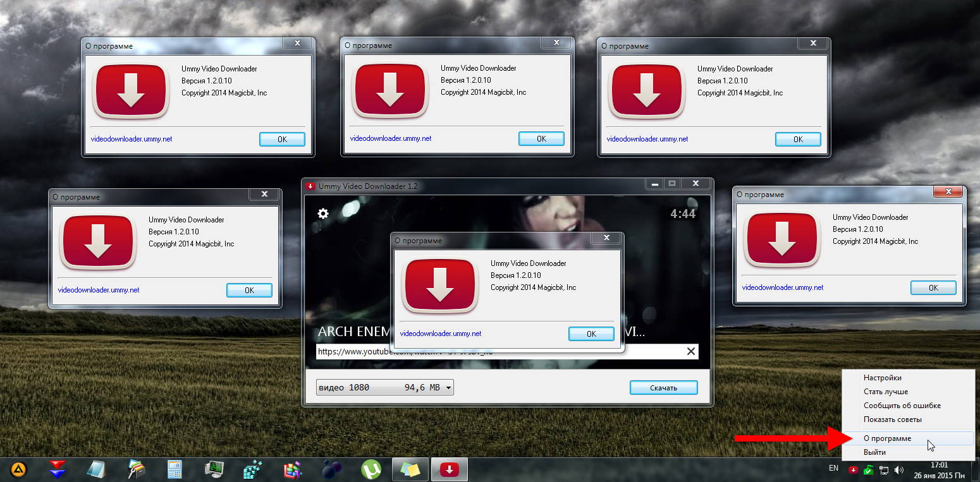
Task: Click 'Версия 1.2.0.10' in the dialog overlapping the main window
Action: 515,275
